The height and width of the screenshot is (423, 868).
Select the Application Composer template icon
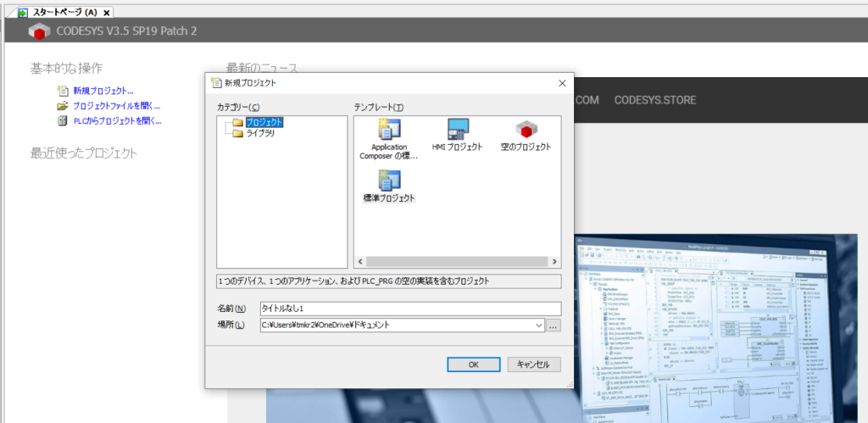click(390, 129)
